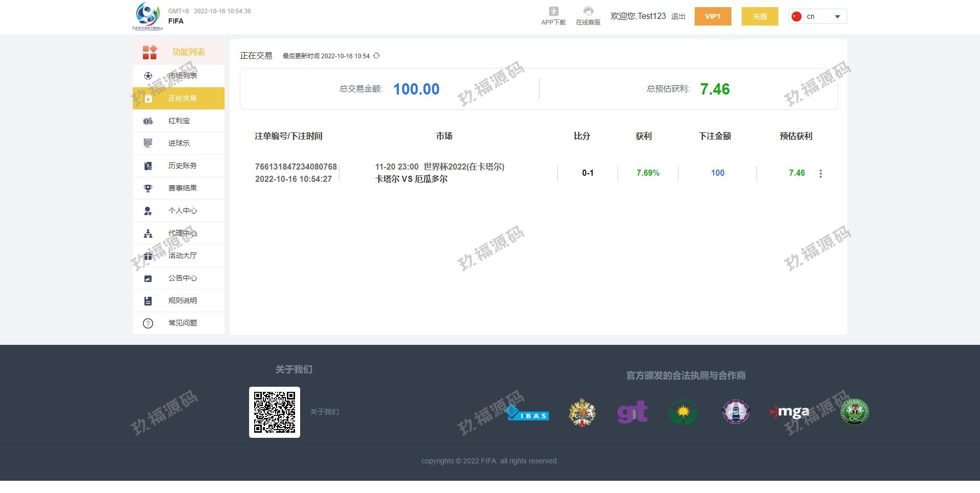Click the 关于我们 link beside the QR code
The width and height of the screenshot is (980, 493).
click(x=324, y=412)
